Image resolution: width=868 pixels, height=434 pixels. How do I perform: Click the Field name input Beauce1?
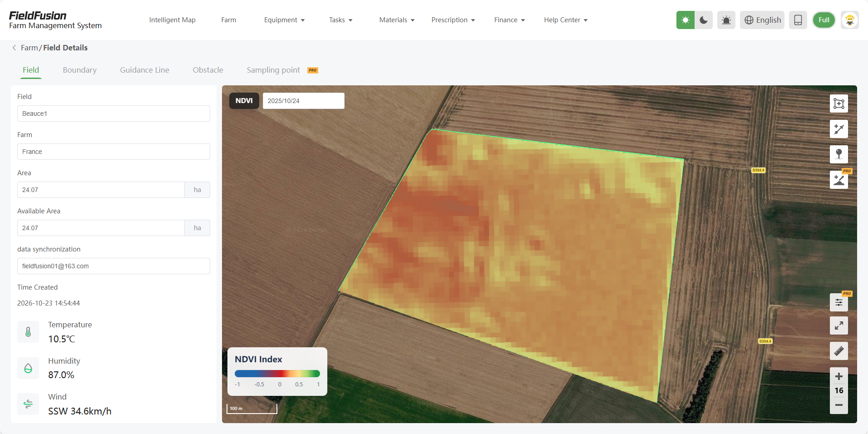point(113,113)
